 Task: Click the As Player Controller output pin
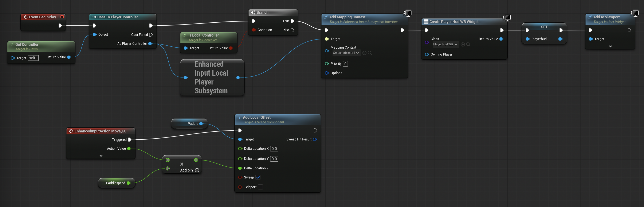(x=150, y=44)
